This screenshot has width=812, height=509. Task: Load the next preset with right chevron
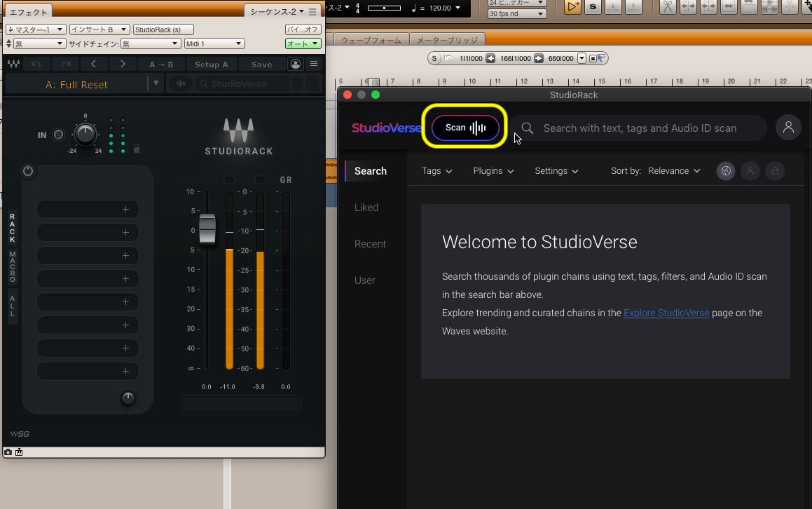[123, 65]
